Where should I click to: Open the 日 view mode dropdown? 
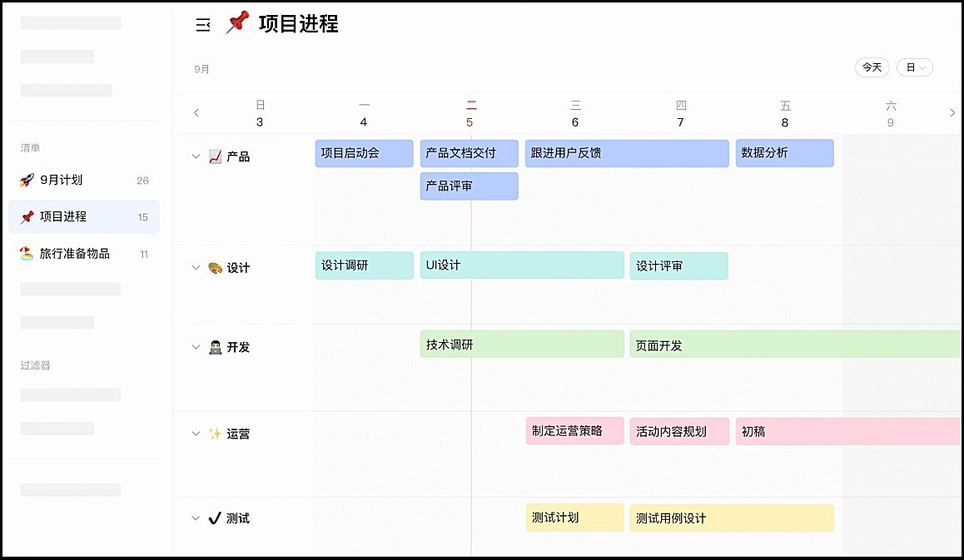[914, 67]
